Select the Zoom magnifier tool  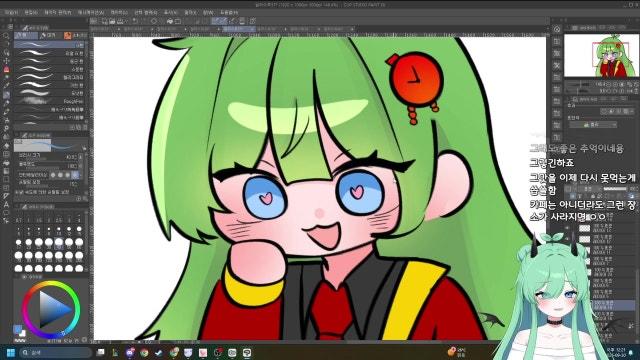6,36
